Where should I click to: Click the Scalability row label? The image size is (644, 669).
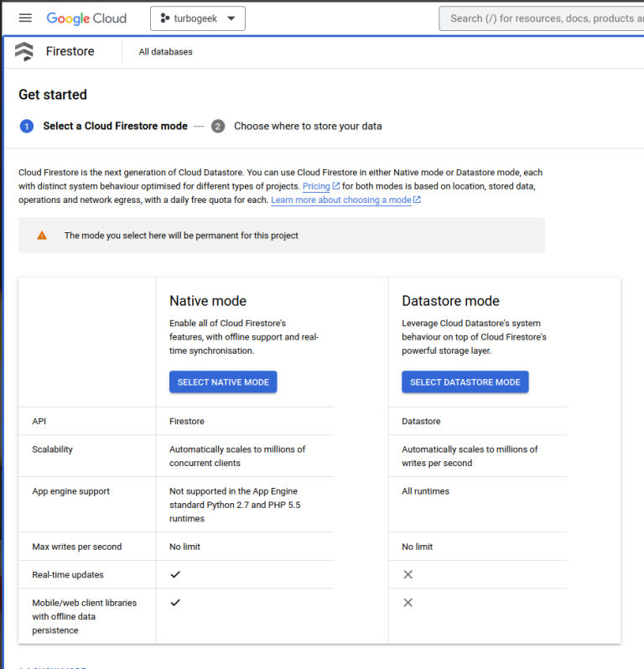pyautogui.click(x=53, y=449)
